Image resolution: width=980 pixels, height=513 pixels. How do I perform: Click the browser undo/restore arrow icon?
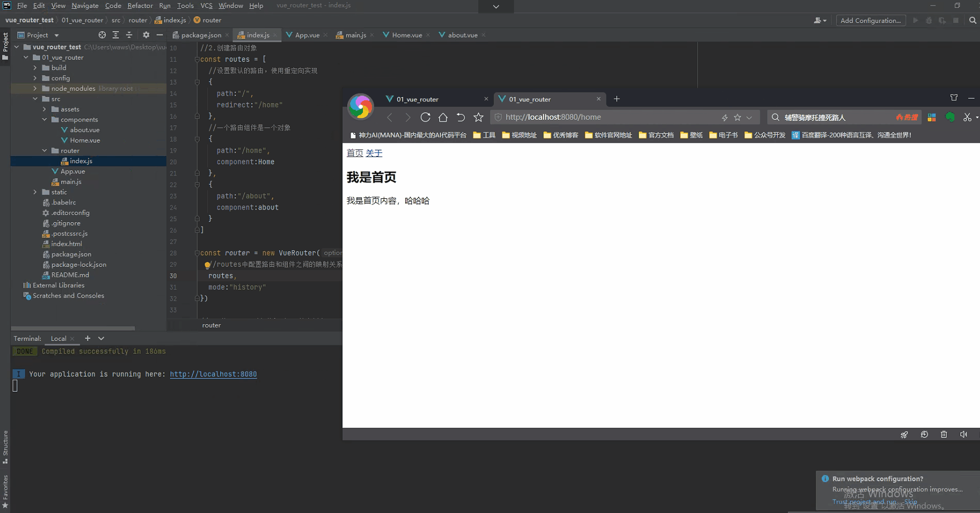[460, 117]
